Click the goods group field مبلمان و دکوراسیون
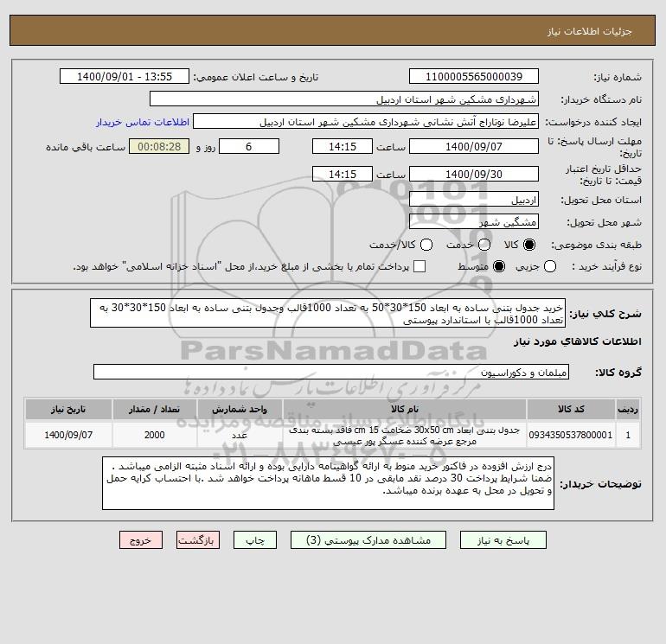This screenshot has width=666, height=644. 331,372
